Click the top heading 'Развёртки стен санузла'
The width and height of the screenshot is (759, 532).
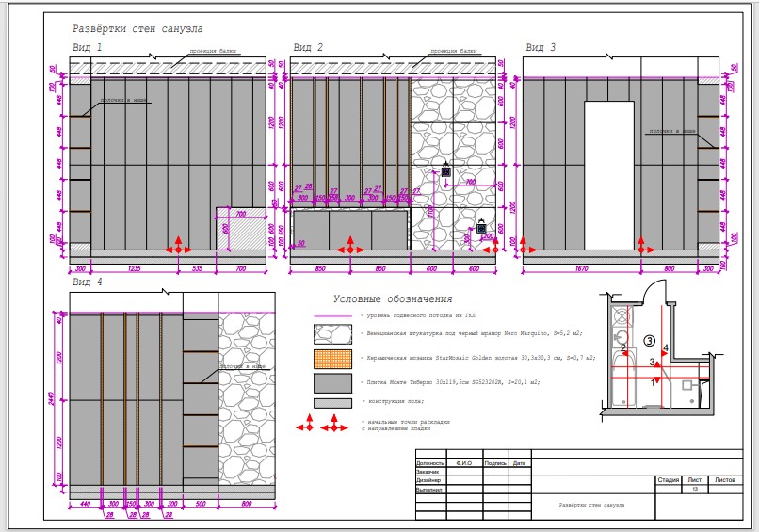pos(137,29)
